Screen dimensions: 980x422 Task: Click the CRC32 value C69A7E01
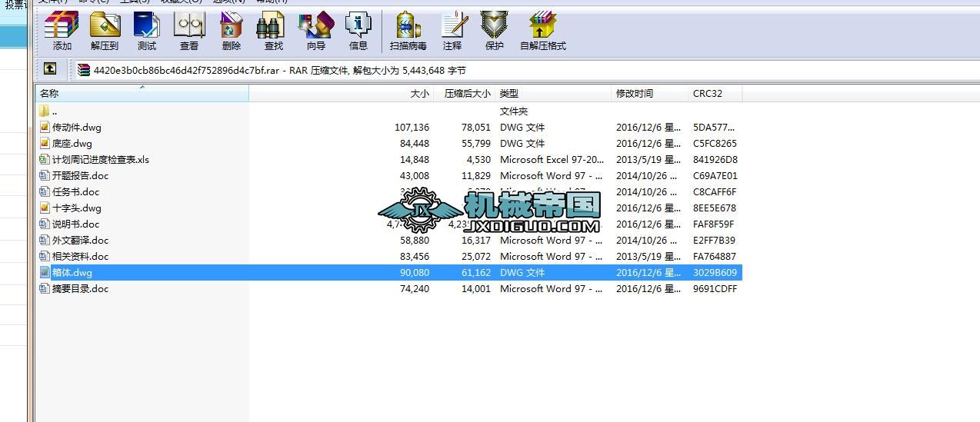pyautogui.click(x=715, y=176)
